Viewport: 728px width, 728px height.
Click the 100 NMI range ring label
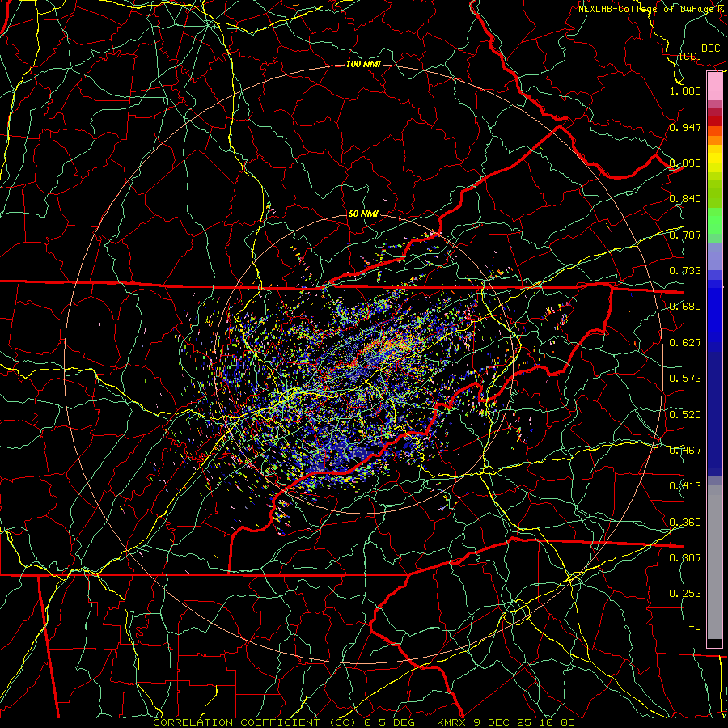363,64
